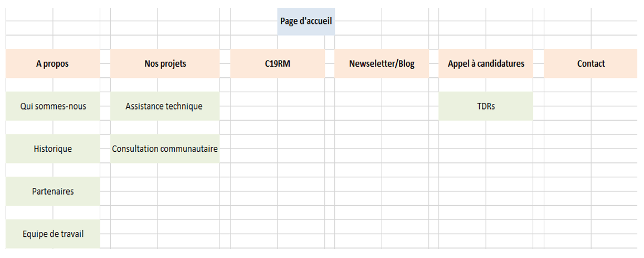Click narrow gap cell between Nos projets and C19RM
The width and height of the screenshot is (644, 258).
pos(225,63)
